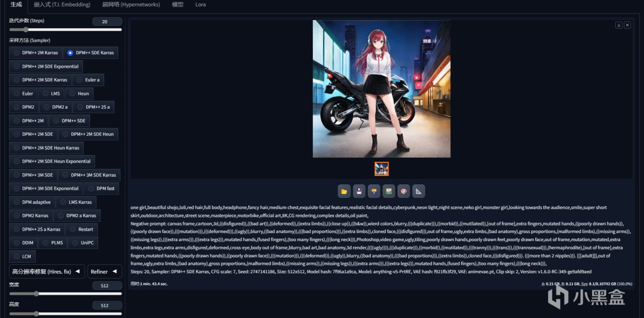The image size is (644, 318).
Task: Select the small gallery thumbnail below the image
Action: point(381,169)
